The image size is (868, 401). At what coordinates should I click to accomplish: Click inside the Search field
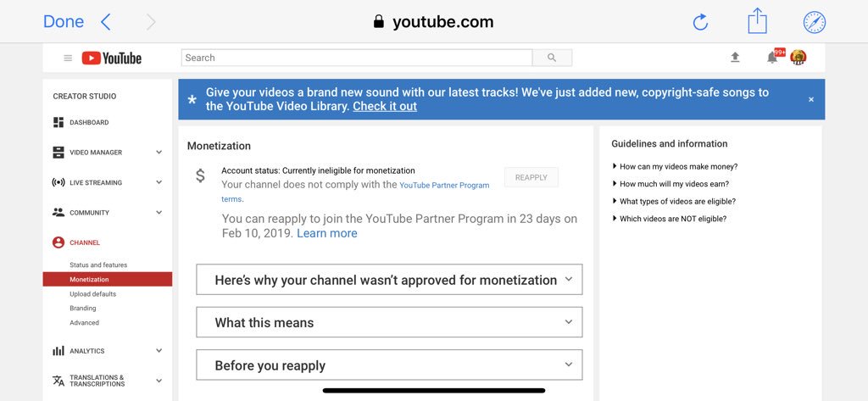357,58
